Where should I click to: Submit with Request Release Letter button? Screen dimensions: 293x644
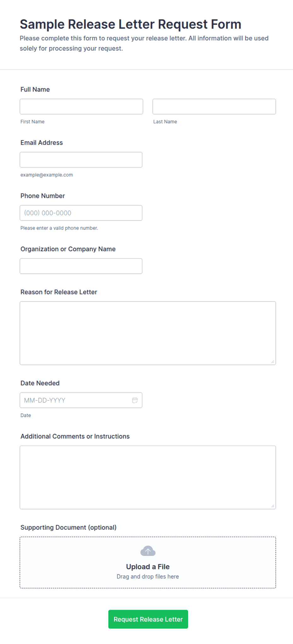(148, 619)
